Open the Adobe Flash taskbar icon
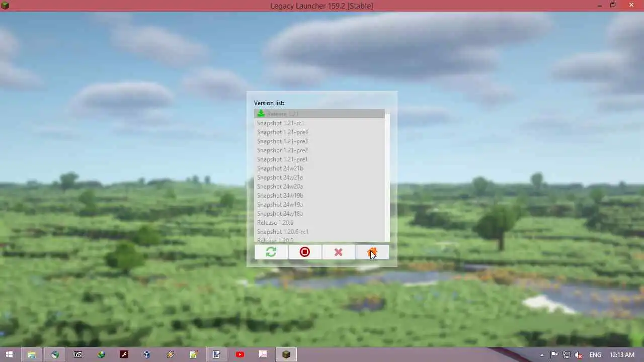Image resolution: width=644 pixels, height=362 pixels. coord(124,354)
